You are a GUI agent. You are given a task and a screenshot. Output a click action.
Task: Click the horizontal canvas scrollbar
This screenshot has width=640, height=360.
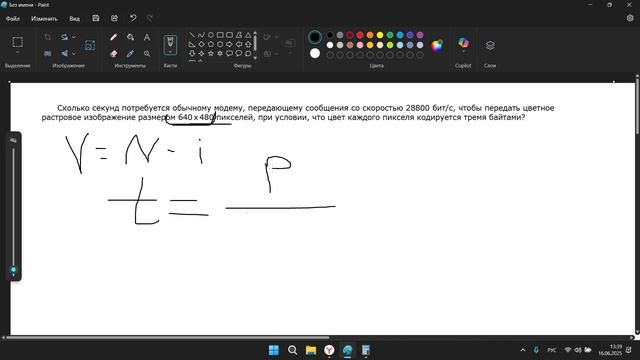pyautogui.click(x=168, y=338)
